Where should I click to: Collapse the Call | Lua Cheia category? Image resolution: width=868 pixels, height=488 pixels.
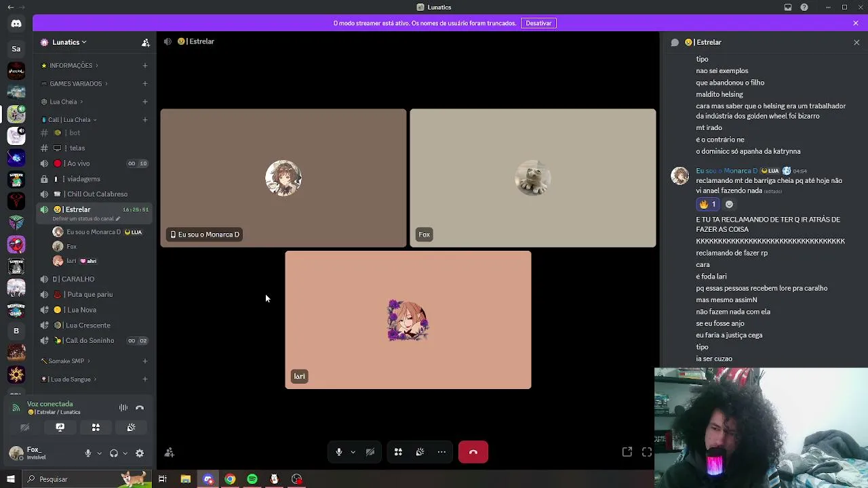(69, 120)
